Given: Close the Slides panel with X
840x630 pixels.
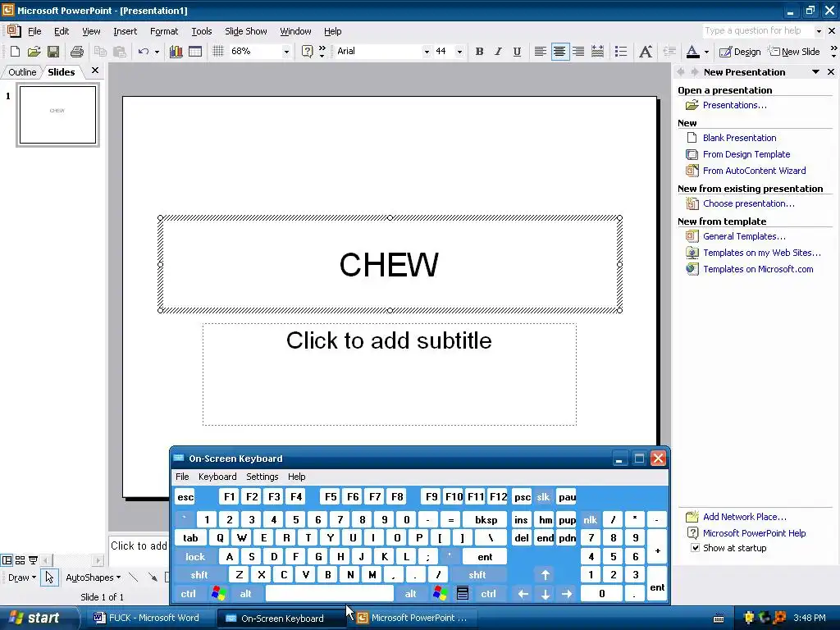Looking at the screenshot, I should (95, 71).
